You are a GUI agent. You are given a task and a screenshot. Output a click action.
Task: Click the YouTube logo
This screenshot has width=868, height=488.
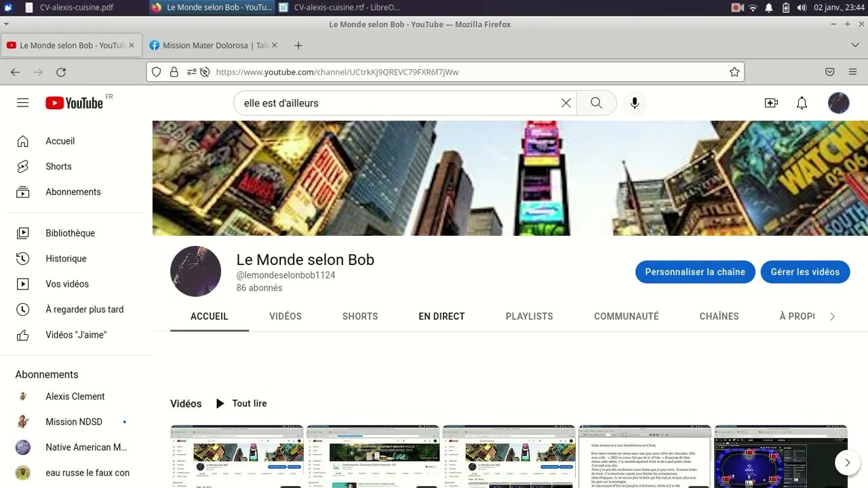tap(75, 103)
